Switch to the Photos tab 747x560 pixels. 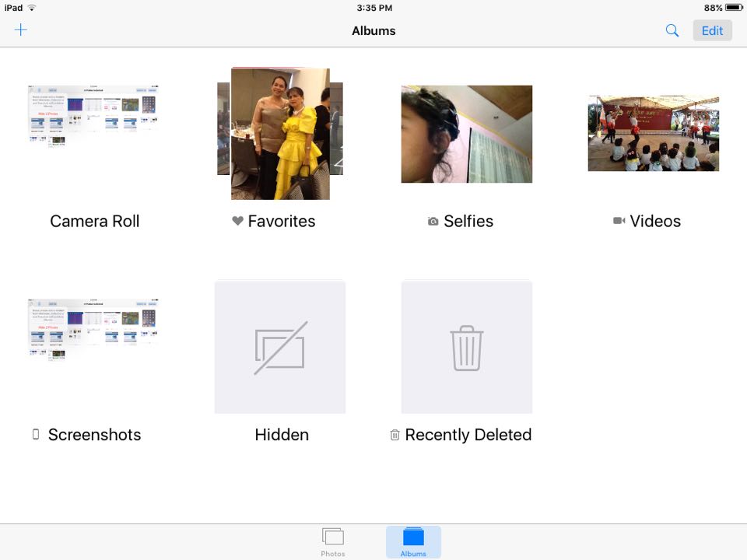[x=333, y=541]
